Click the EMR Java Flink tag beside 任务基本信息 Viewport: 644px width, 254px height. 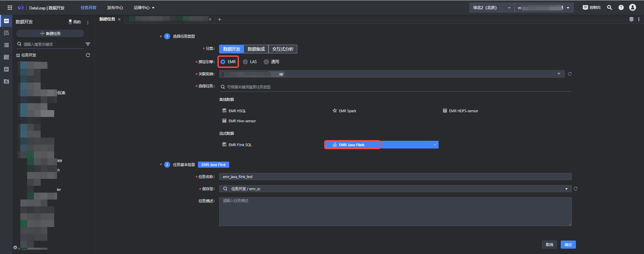click(213, 165)
